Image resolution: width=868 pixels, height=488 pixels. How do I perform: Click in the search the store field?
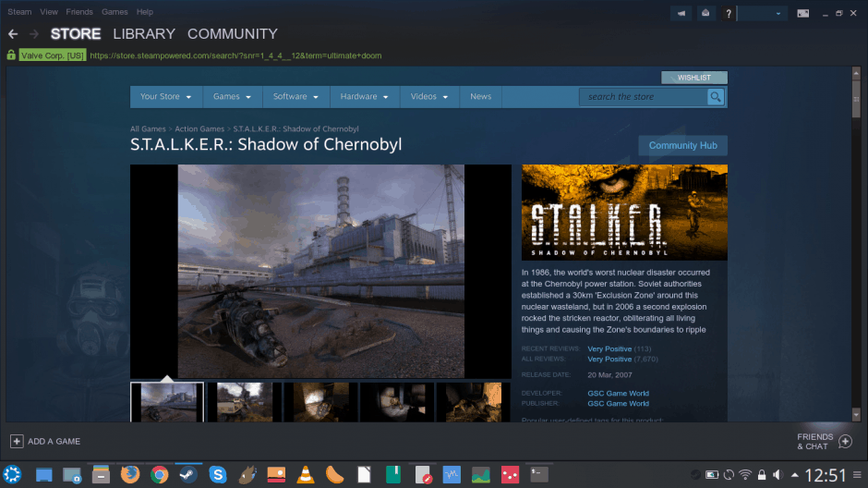click(644, 97)
